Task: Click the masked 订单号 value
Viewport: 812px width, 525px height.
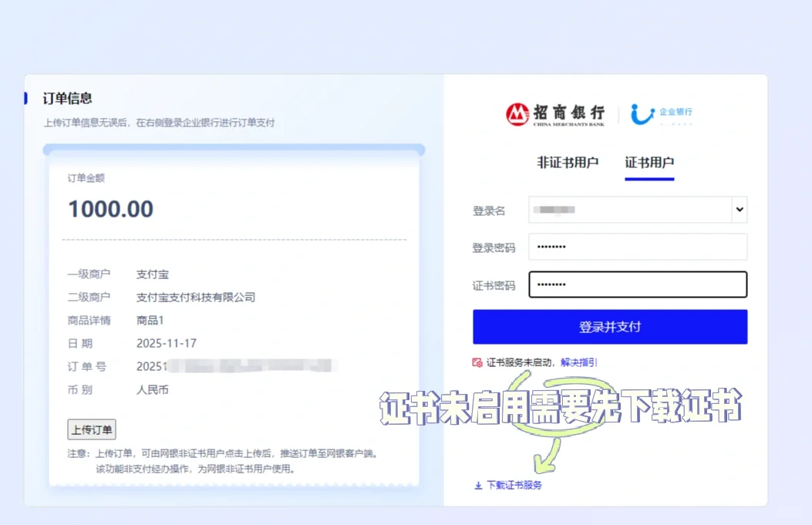Action: 231,366
